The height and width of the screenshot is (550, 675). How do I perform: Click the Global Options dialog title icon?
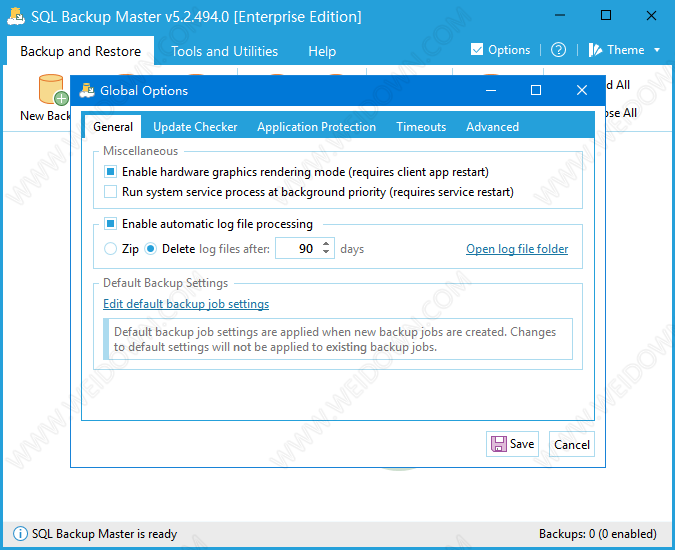87,90
